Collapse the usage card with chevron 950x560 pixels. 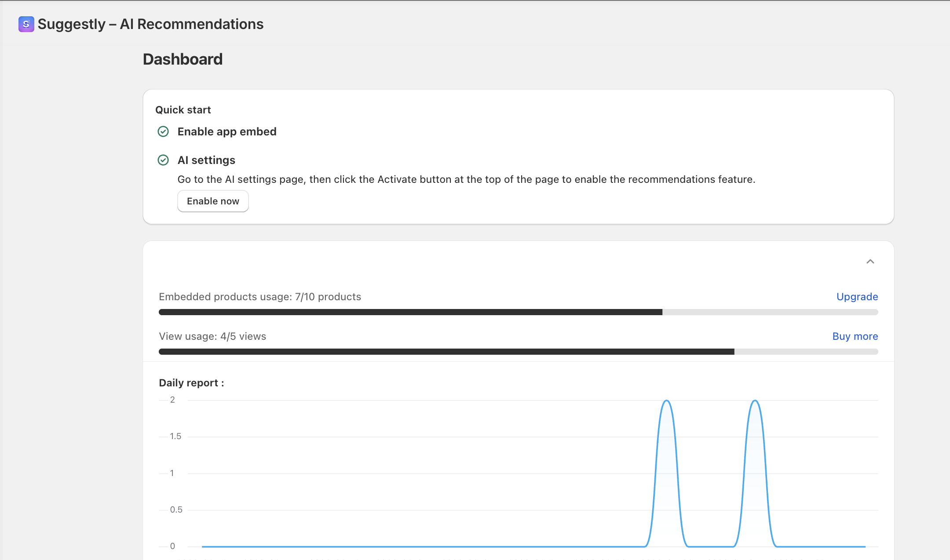870,262
